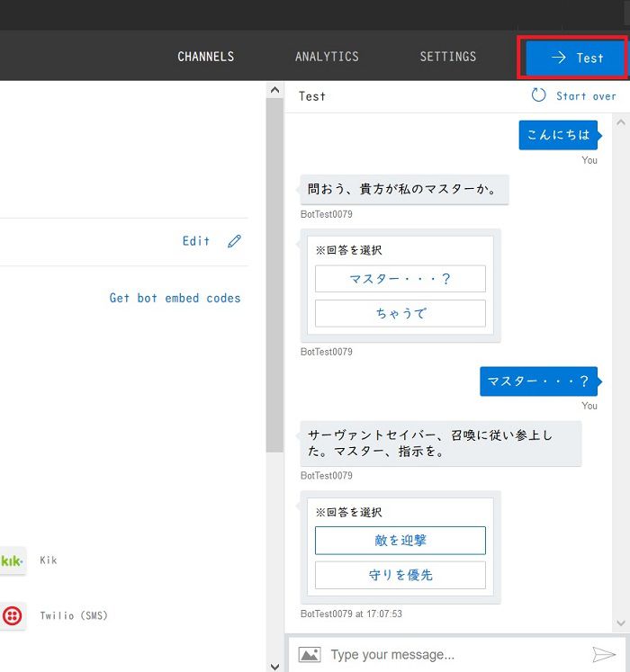630x672 pixels.
Task: Open the CHANNELS tab
Action: [205, 57]
